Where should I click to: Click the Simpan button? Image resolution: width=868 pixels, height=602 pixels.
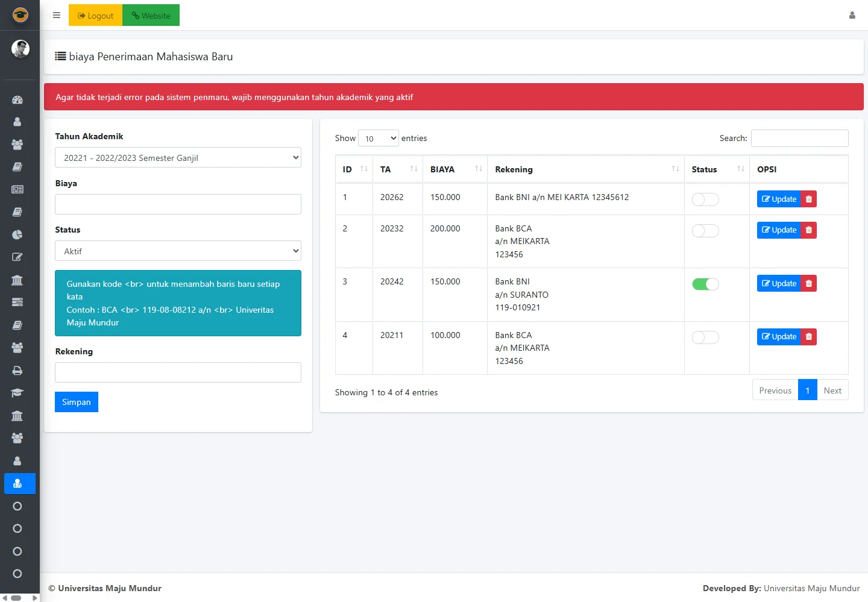(77, 402)
